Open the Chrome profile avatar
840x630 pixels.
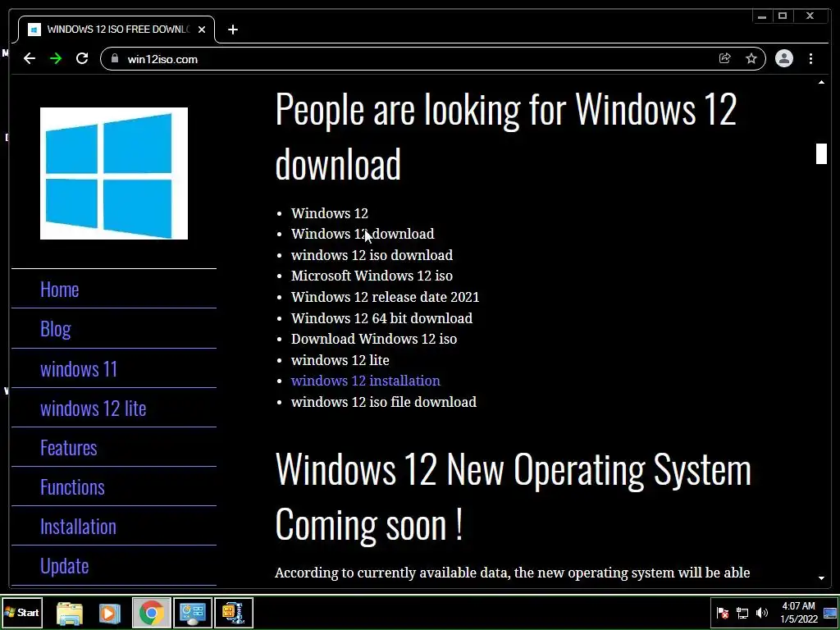point(783,58)
